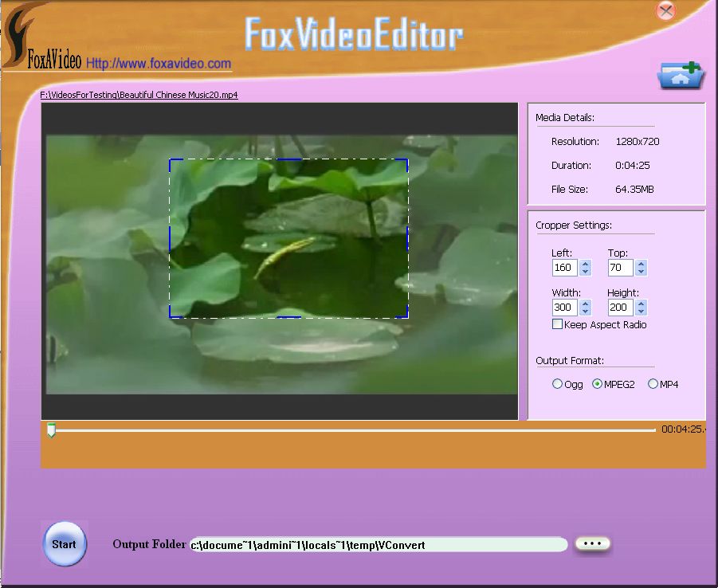Viewport: 718px width, 588px height.
Task: Click the crop box left-edge middle handle
Action: [x=170, y=238]
